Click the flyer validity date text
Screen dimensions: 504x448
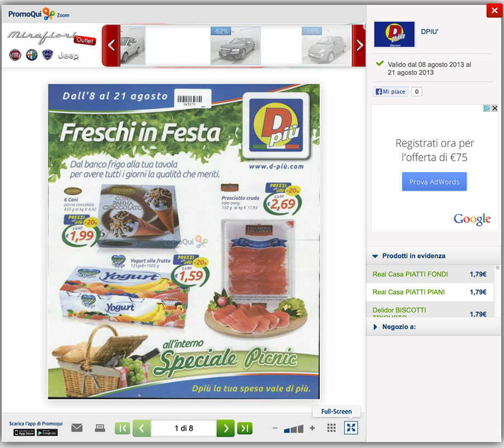coord(429,68)
